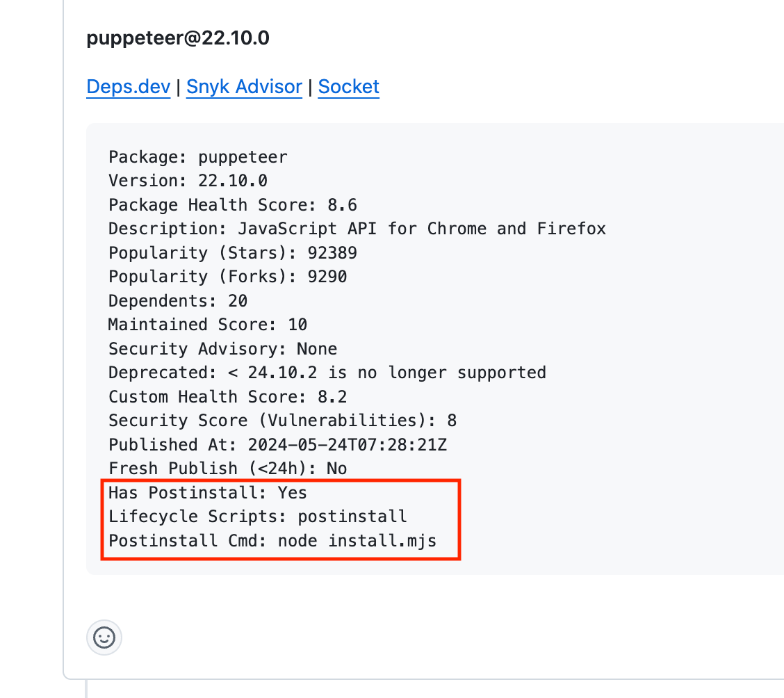Open the Deps.dev link
The height and width of the screenshot is (698, 784).
tap(128, 87)
